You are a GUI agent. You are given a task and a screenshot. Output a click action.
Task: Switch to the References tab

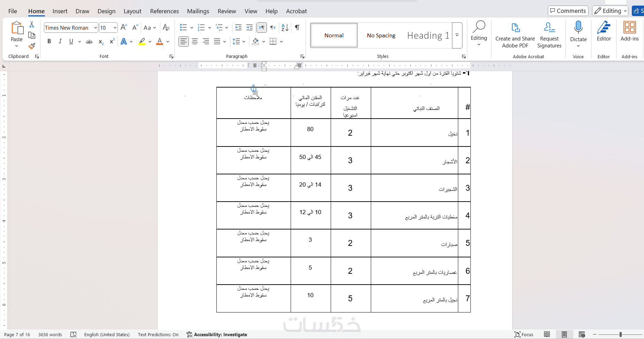[164, 11]
